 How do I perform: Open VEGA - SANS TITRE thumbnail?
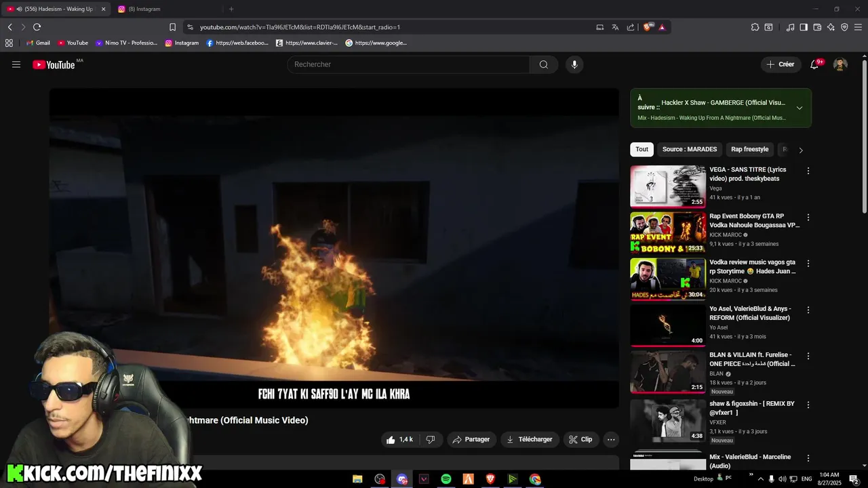click(x=668, y=186)
